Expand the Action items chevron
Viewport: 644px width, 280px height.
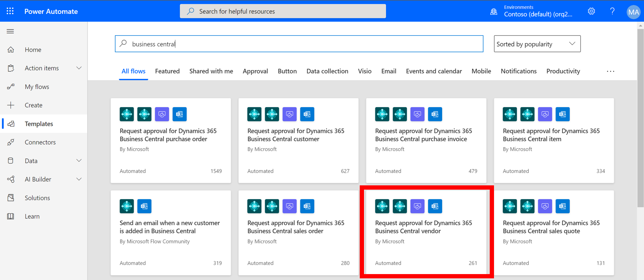point(79,68)
